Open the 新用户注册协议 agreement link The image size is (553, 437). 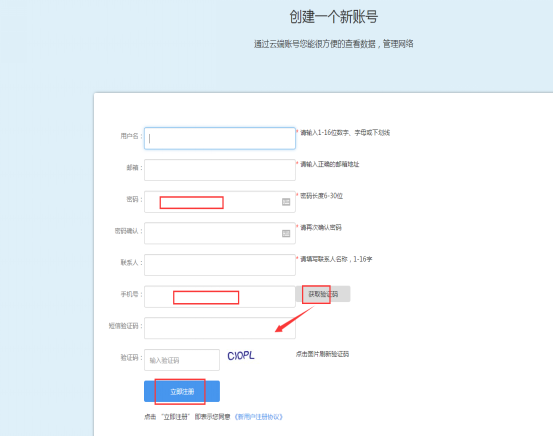click(259, 417)
